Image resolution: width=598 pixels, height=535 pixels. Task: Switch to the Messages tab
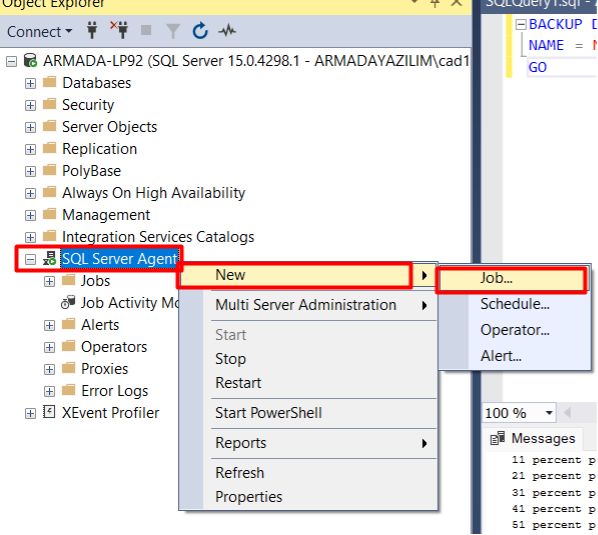pos(533,439)
